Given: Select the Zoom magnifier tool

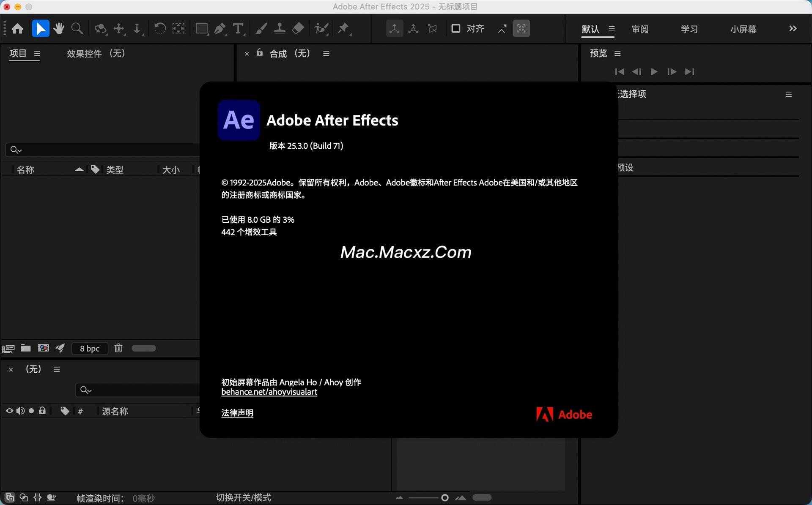Looking at the screenshot, I should pyautogui.click(x=77, y=29).
